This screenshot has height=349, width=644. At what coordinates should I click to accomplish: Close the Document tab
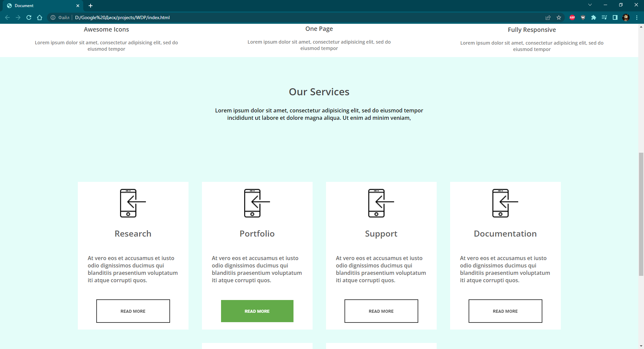(x=78, y=6)
